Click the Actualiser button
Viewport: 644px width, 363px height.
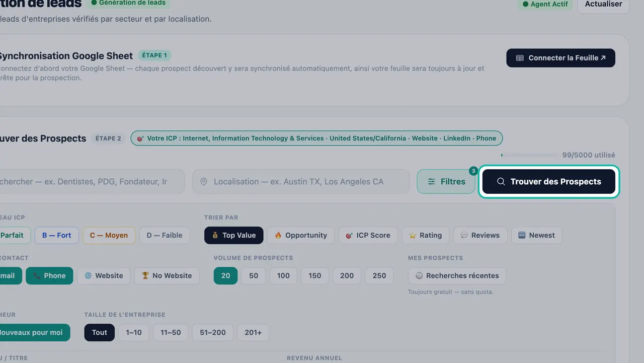pos(603,5)
